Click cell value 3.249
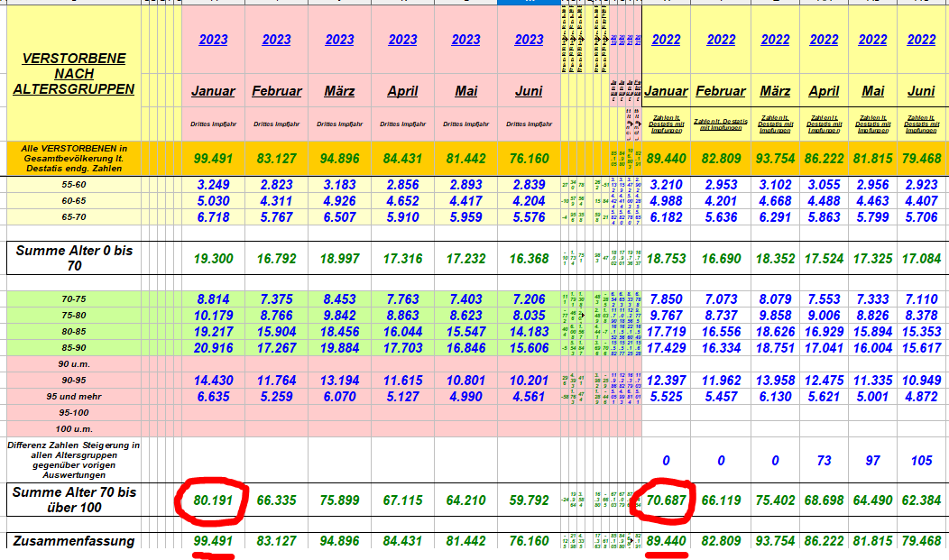949x560 pixels. 213,185
